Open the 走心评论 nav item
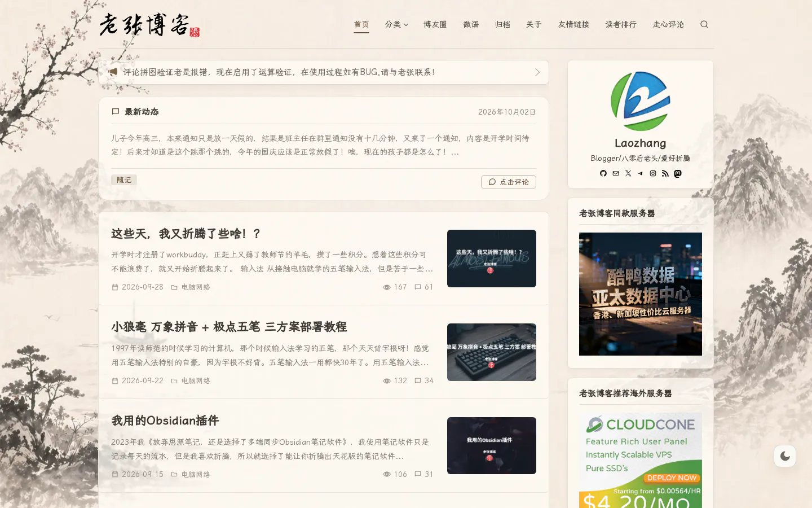The height and width of the screenshot is (508, 812). point(668,24)
